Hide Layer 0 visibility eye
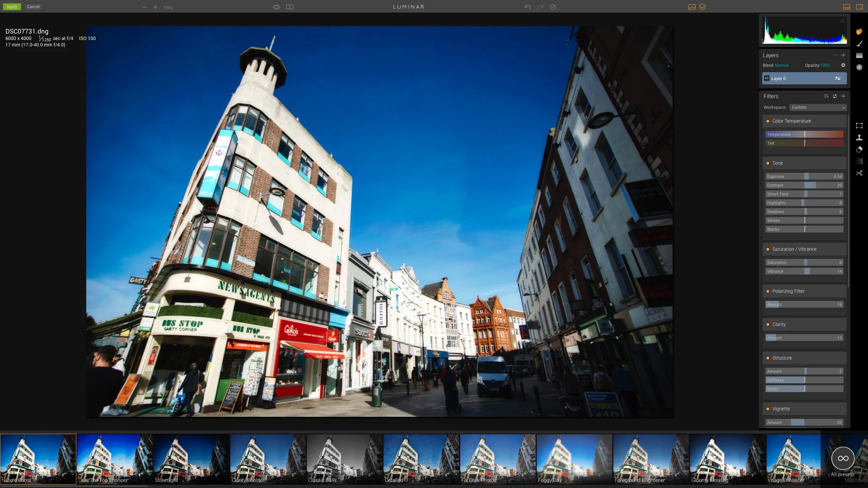The image size is (868, 488). 766,78
